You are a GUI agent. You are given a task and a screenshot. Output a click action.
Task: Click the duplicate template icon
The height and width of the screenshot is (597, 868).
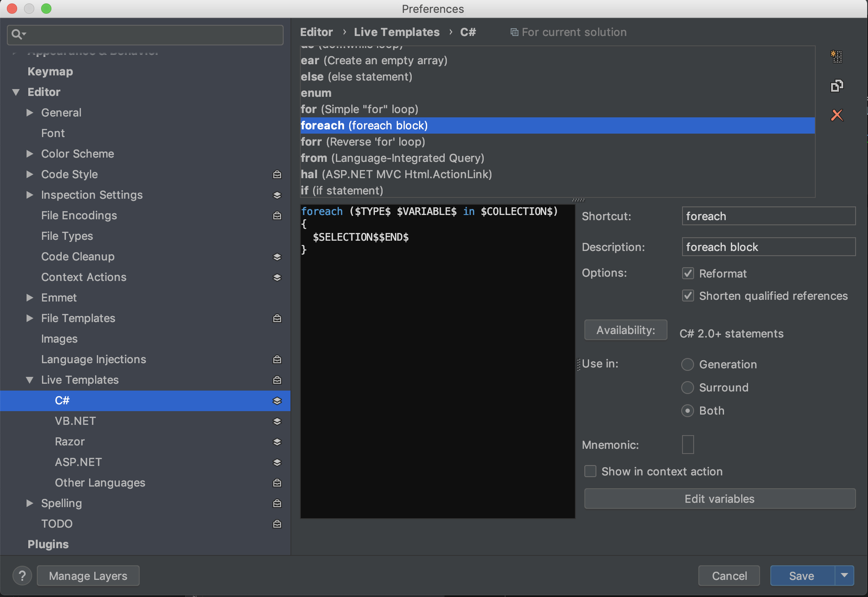coord(836,86)
